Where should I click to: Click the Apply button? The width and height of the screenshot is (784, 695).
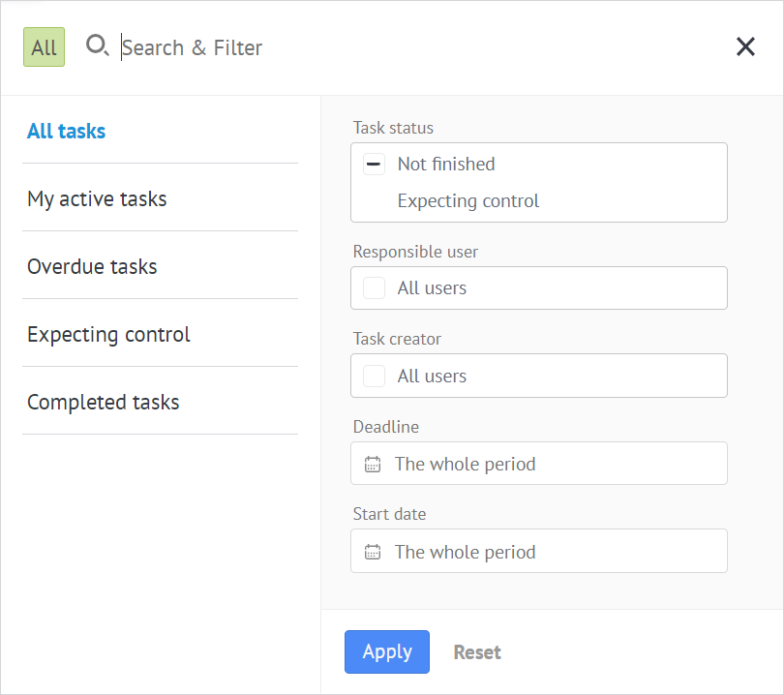coord(387,651)
